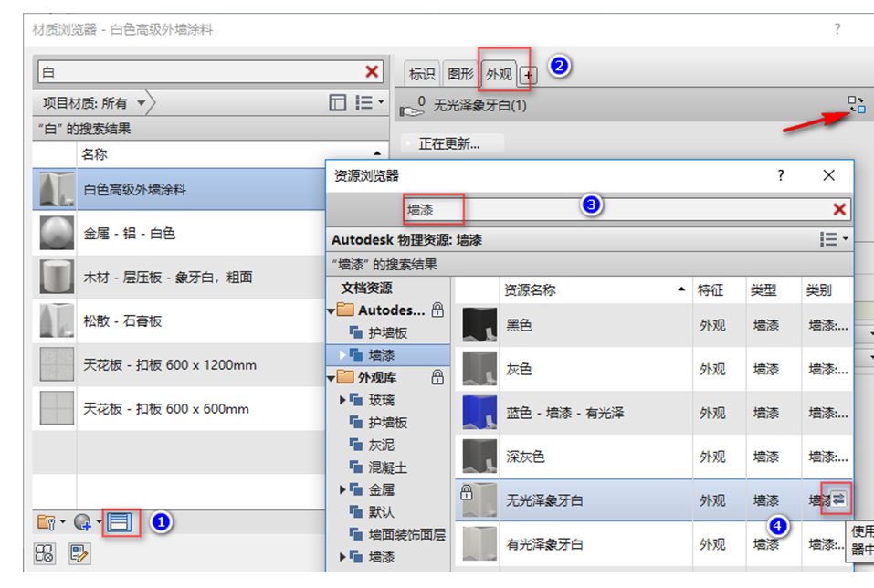Click the 黑色 asset thumbnail
The height and width of the screenshot is (588, 874).
[x=478, y=325]
